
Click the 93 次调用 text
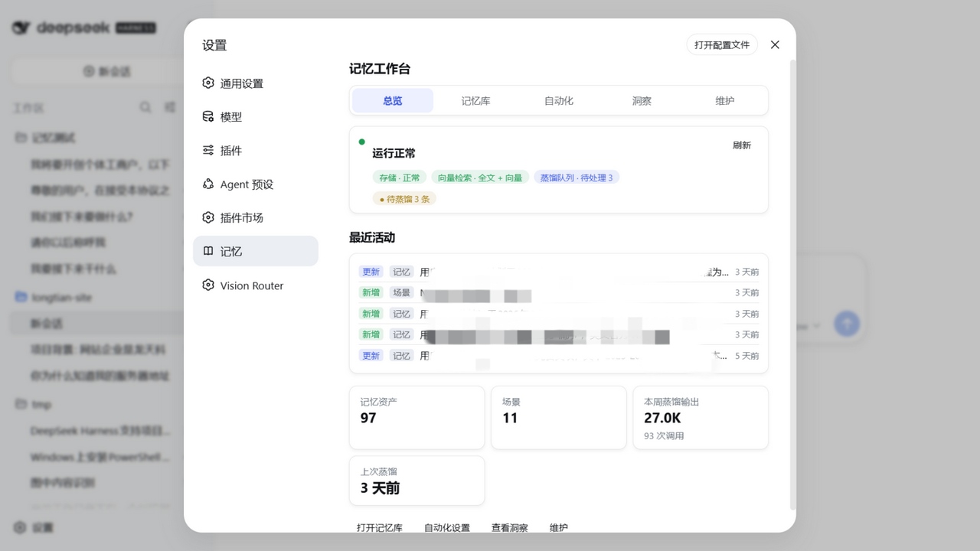tap(664, 436)
